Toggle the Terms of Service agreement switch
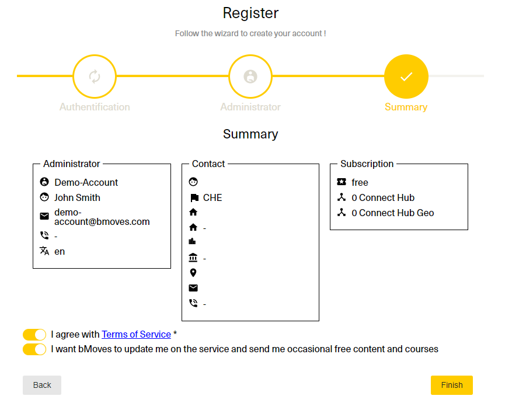Image resolution: width=519 pixels, height=420 pixels. (34, 335)
